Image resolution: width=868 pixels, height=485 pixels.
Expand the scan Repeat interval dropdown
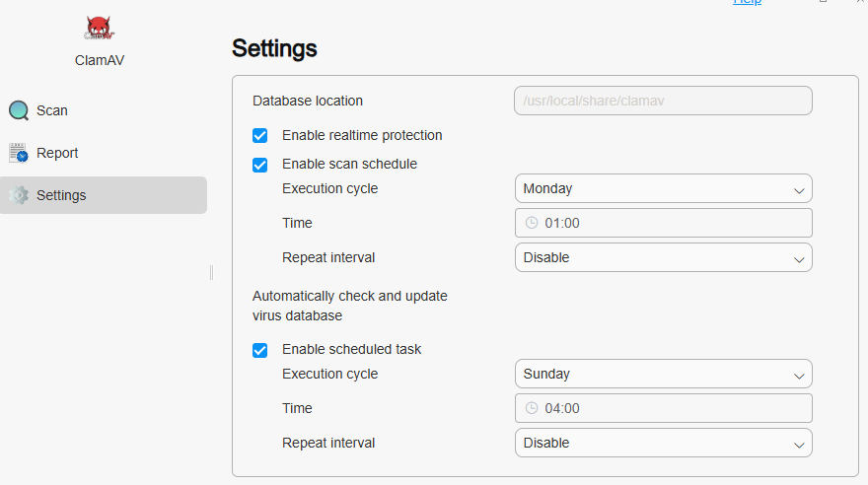click(663, 257)
